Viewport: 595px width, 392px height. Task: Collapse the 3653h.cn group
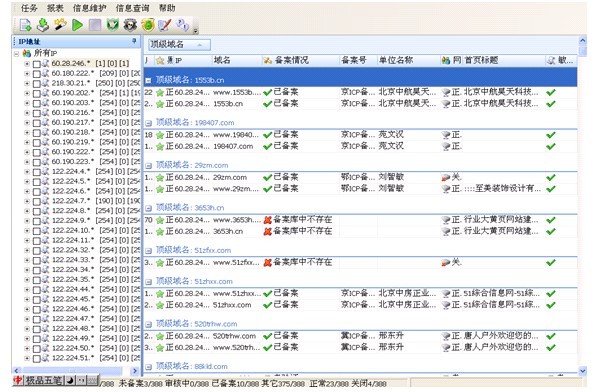[x=148, y=208]
